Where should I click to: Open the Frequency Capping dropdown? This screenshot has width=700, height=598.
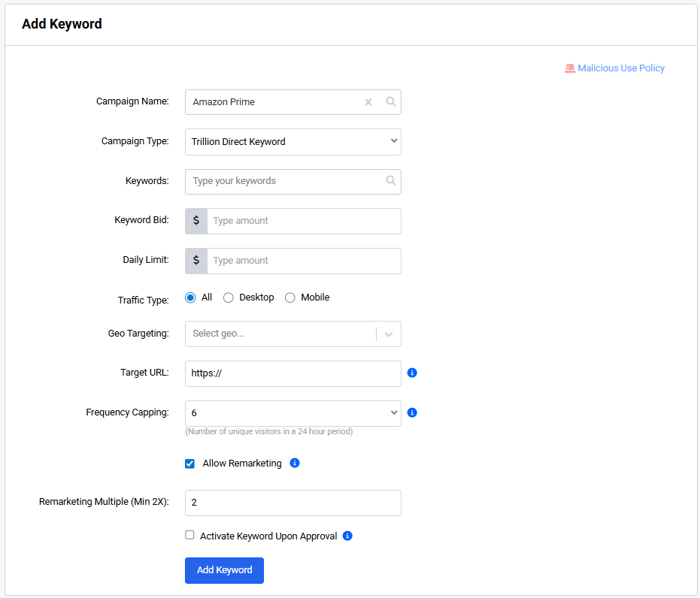pyautogui.click(x=292, y=413)
